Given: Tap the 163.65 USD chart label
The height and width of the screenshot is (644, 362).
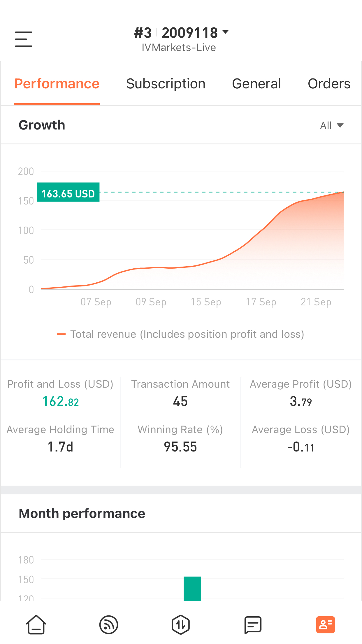Looking at the screenshot, I should coord(68,192).
